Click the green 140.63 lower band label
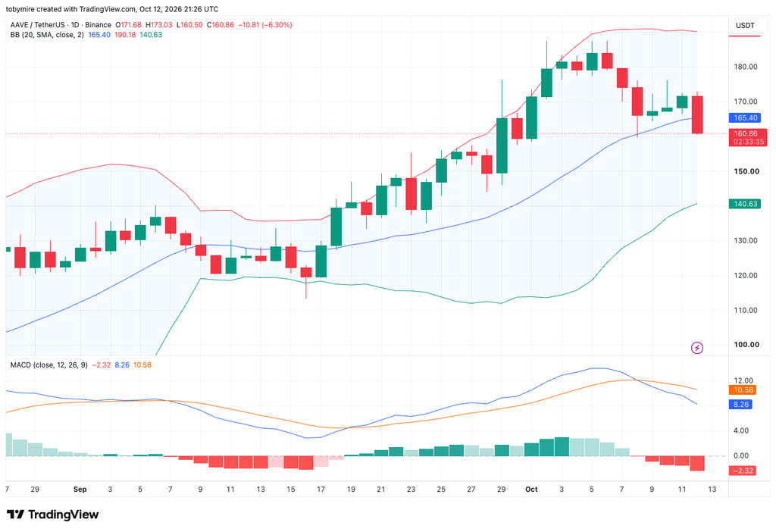 click(x=745, y=204)
